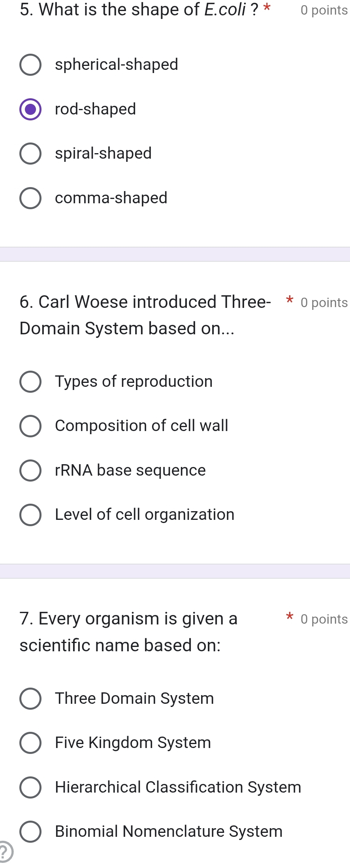Pick Level of cell organization
The width and height of the screenshot is (350, 868).
(x=30, y=515)
